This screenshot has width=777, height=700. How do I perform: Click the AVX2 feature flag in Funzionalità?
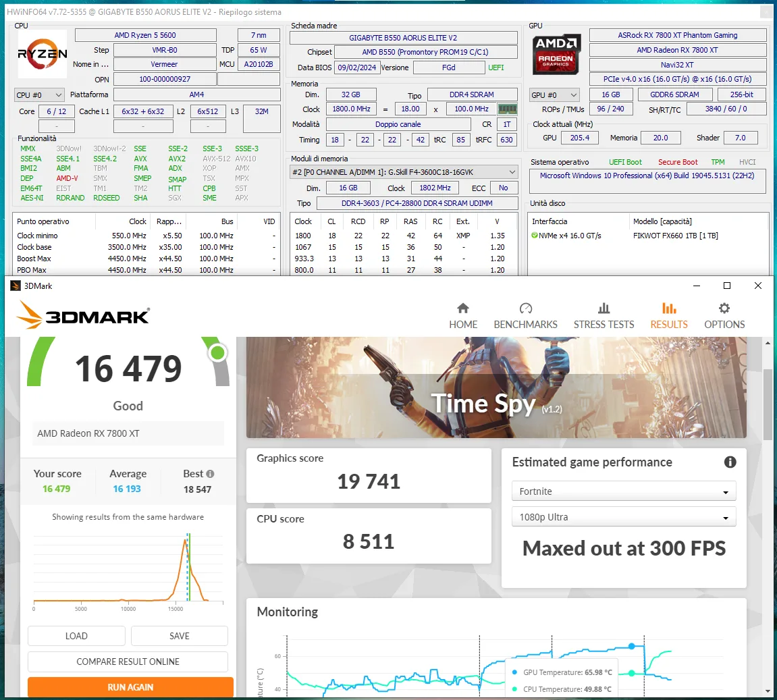click(177, 159)
